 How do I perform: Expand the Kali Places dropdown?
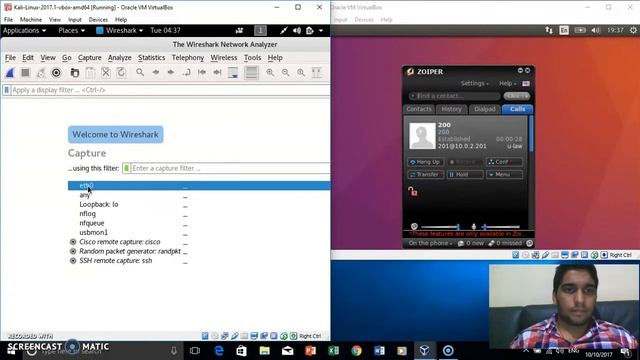[71, 31]
